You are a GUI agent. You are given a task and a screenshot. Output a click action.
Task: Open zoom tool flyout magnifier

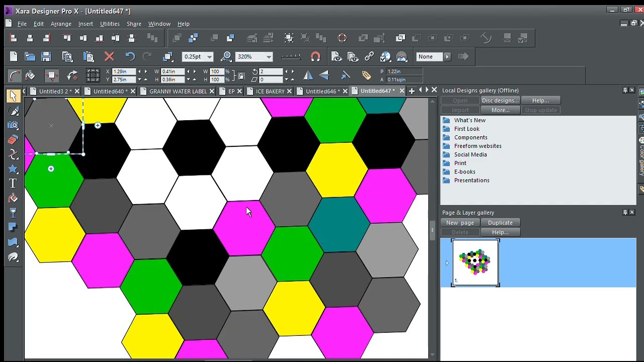(x=226, y=57)
